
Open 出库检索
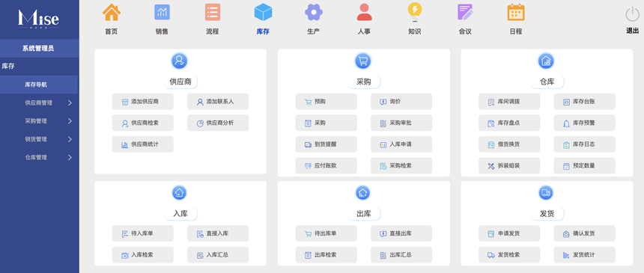click(x=326, y=255)
